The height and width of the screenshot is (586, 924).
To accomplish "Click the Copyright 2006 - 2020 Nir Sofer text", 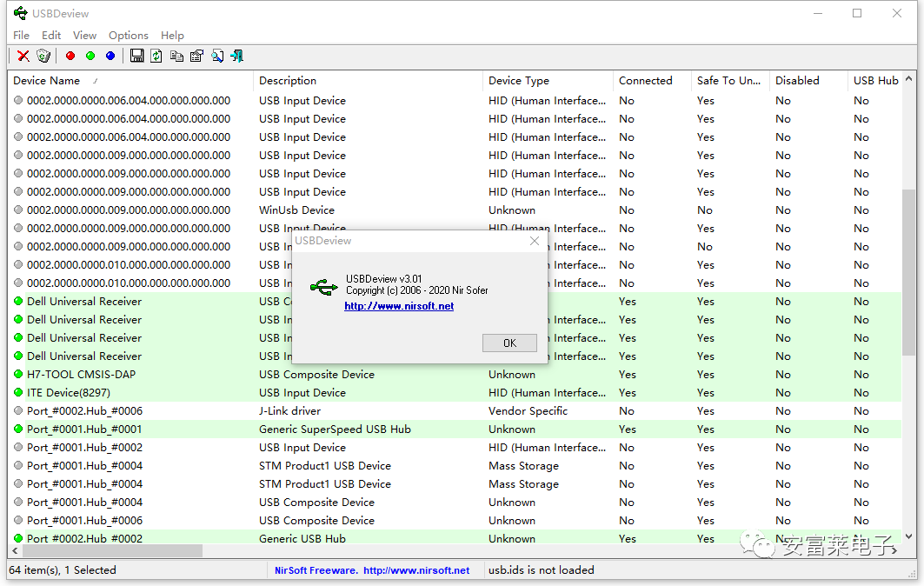I will [x=416, y=290].
